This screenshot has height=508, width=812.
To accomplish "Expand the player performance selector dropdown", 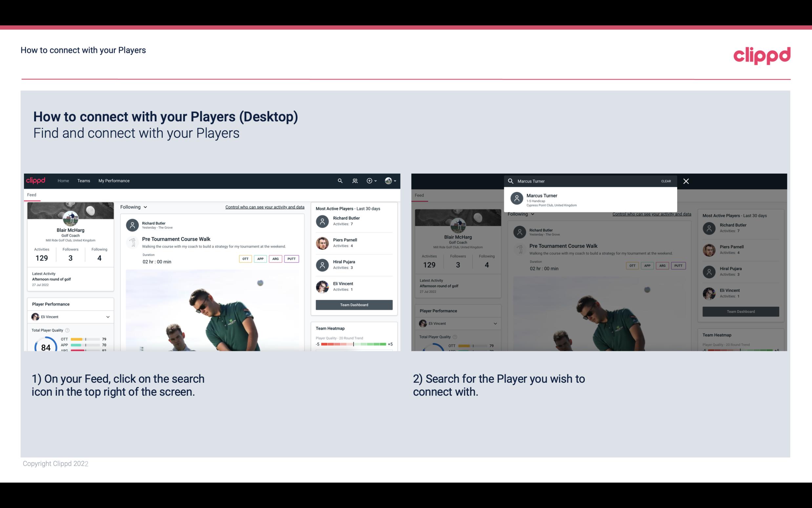I will click(x=107, y=317).
